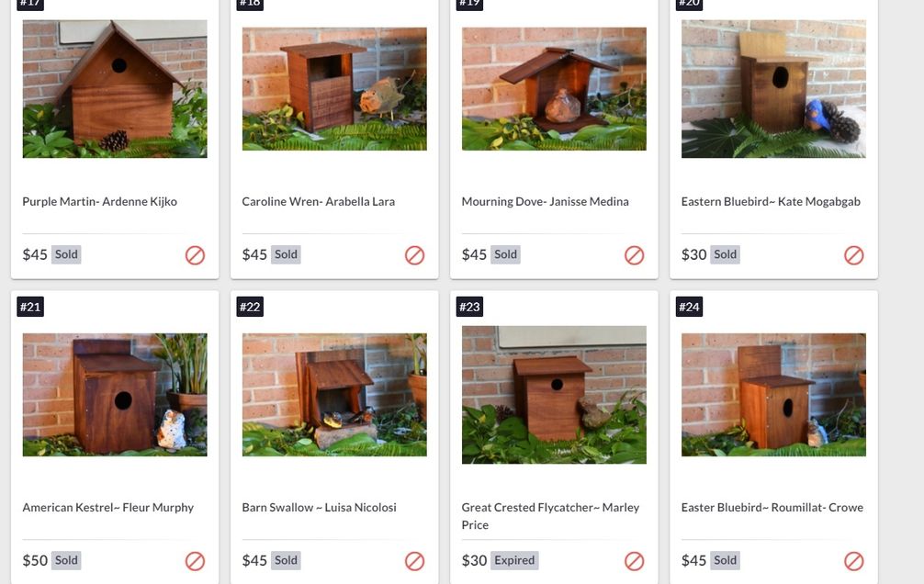Click the prohibited icon on American Kestrel card
924x584 pixels.
[x=195, y=561]
